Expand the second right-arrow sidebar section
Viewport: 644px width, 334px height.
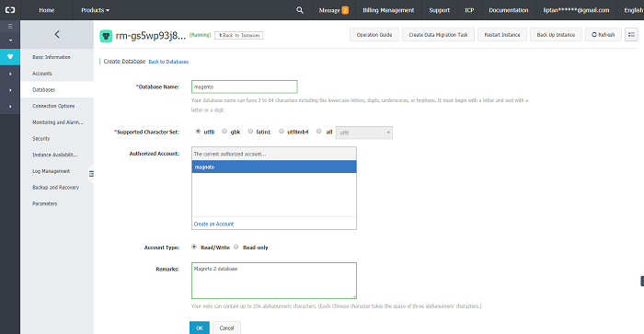tap(10, 90)
